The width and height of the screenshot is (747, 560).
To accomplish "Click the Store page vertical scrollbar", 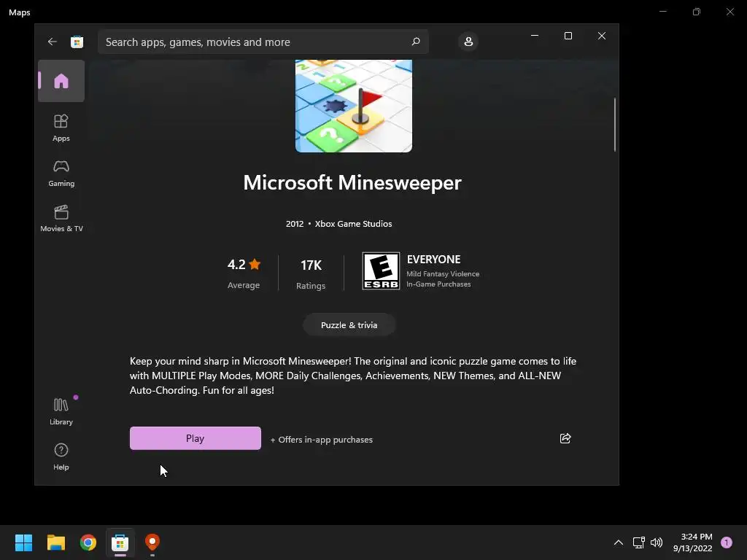I will coord(615,125).
